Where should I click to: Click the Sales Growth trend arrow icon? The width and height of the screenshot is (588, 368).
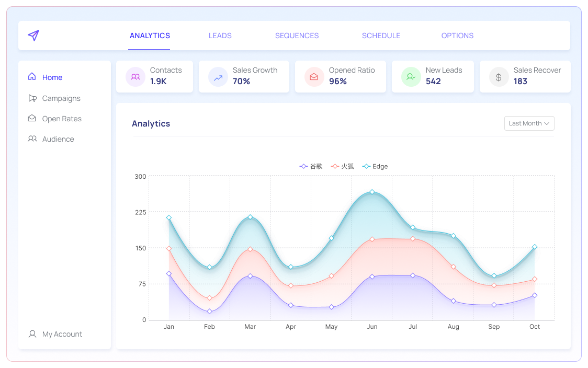(x=218, y=77)
